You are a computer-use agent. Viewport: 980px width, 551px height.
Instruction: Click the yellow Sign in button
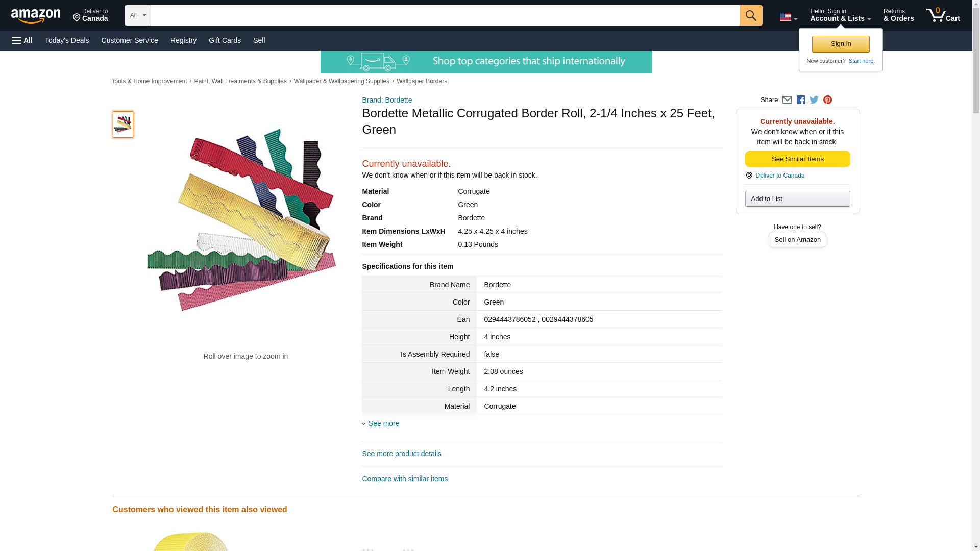(841, 44)
